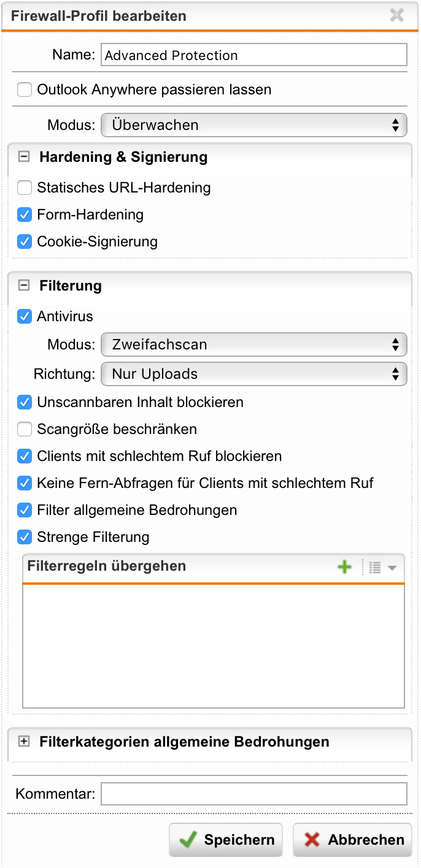Uncheck Form-Hardening
Viewport: 421px width, 868px height.
click(25, 215)
